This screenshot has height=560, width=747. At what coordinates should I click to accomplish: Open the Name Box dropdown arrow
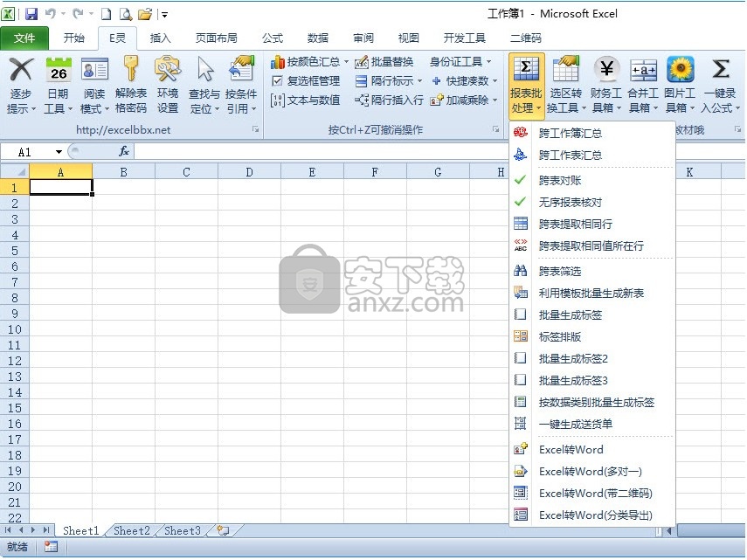tap(59, 152)
